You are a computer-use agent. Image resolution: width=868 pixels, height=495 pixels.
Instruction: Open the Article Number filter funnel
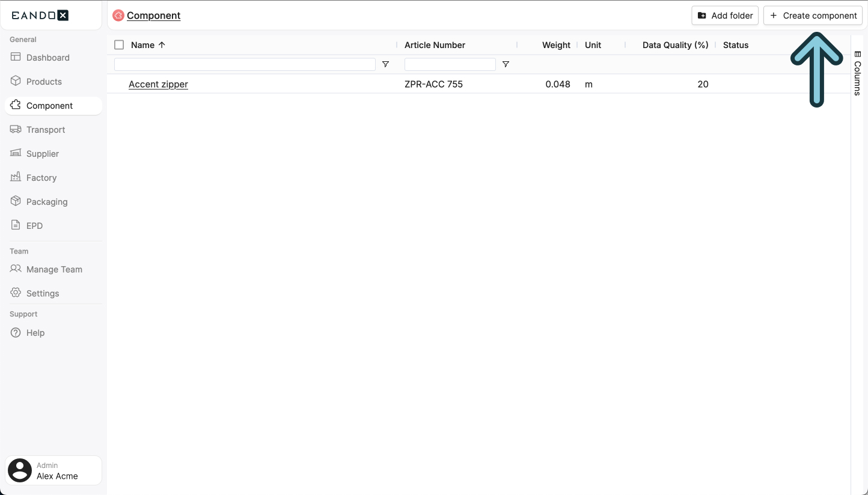(506, 64)
